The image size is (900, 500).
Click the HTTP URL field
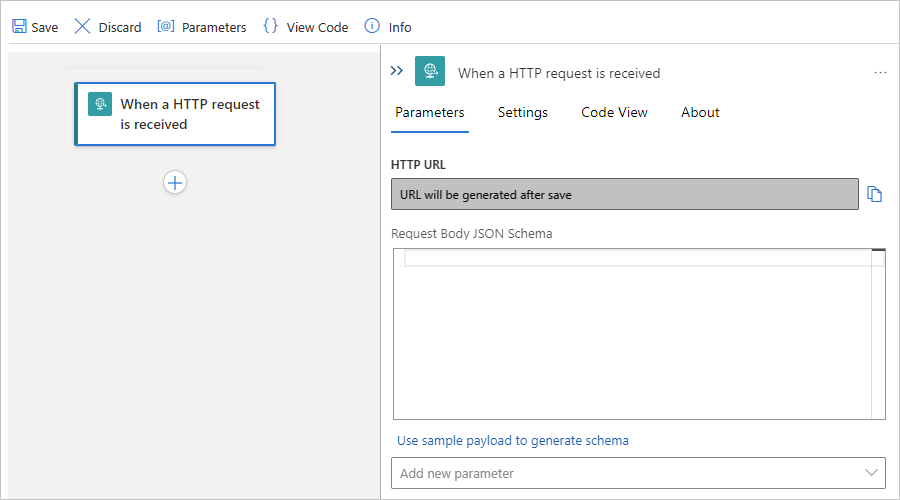(624, 195)
